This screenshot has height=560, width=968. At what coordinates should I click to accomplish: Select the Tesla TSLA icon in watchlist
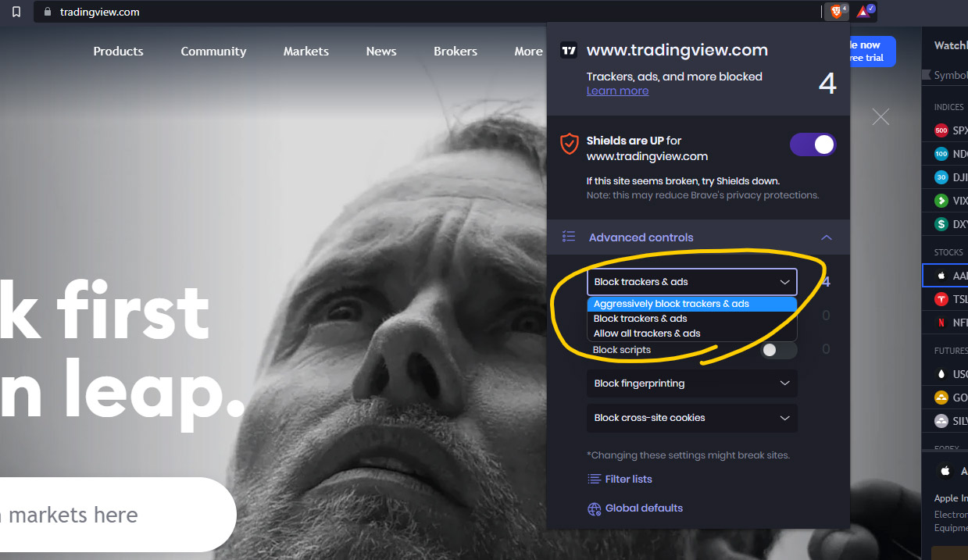[x=941, y=299]
